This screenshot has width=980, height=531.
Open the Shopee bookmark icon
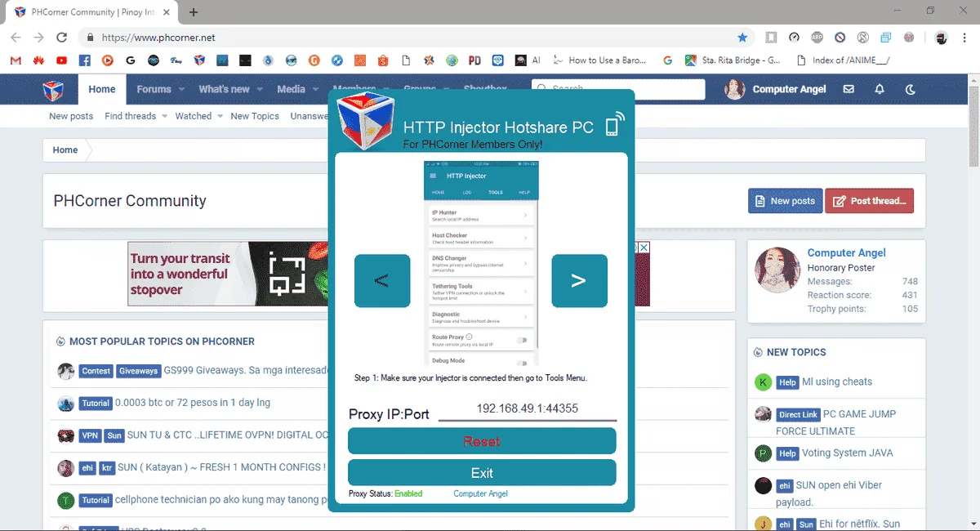[382, 60]
